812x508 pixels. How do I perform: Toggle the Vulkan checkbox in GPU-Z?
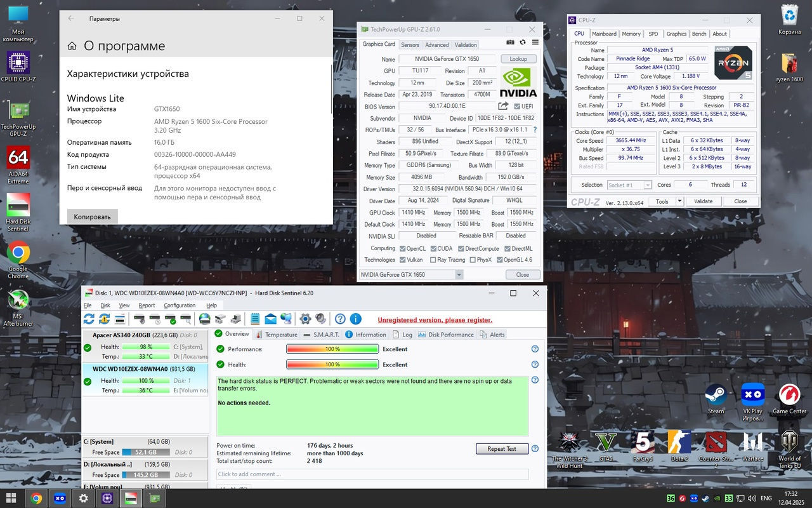pyautogui.click(x=403, y=260)
